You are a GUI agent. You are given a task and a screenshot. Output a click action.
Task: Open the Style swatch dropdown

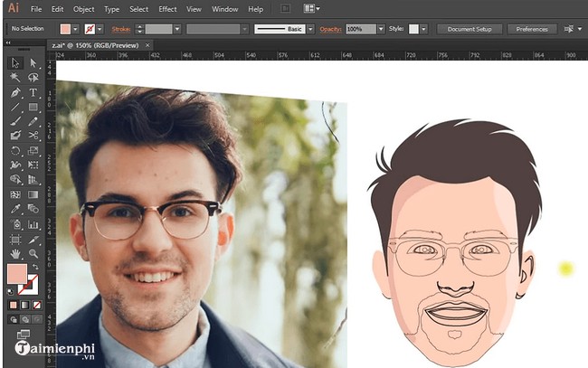(426, 29)
